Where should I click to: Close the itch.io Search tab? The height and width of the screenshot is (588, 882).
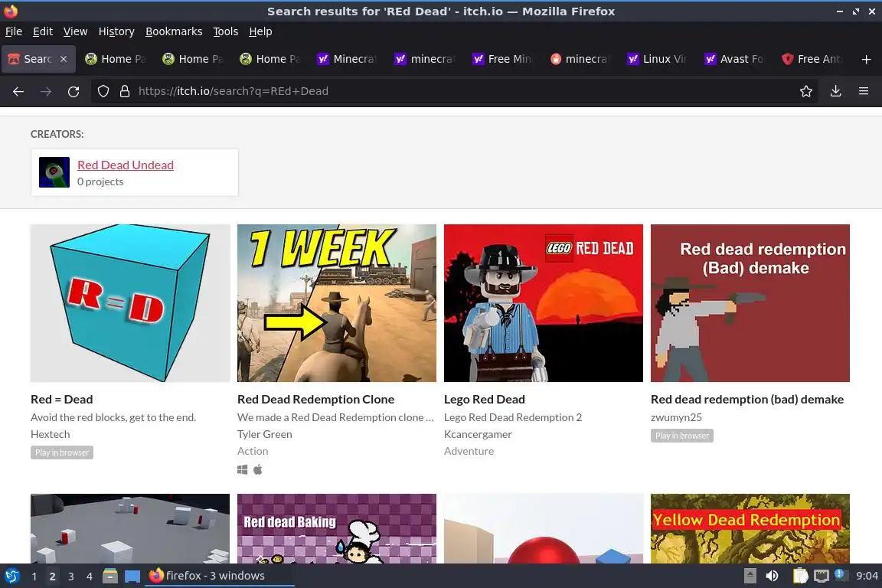pyautogui.click(x=64, y=59)
